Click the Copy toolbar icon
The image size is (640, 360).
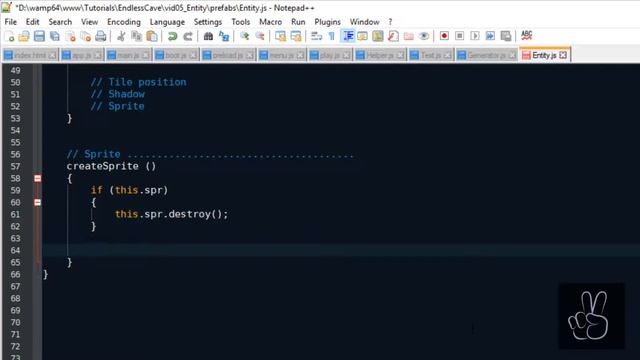click(136, 36)
